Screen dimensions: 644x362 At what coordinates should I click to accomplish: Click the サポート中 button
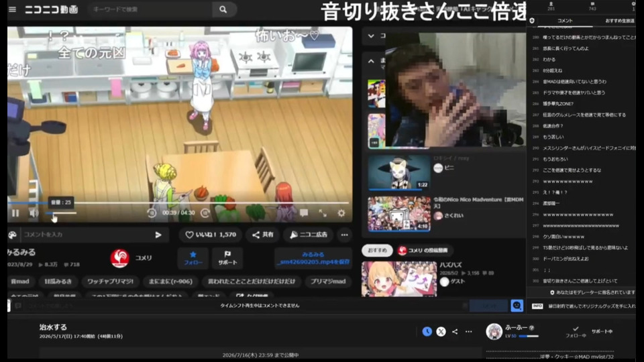point(602,332)
